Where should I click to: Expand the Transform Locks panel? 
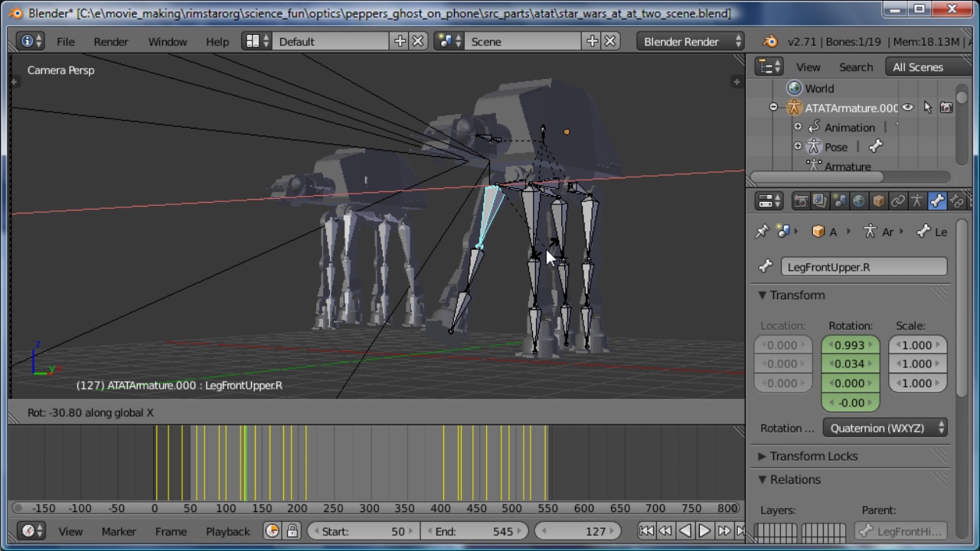pyautogui.click(x=814, y=456)
